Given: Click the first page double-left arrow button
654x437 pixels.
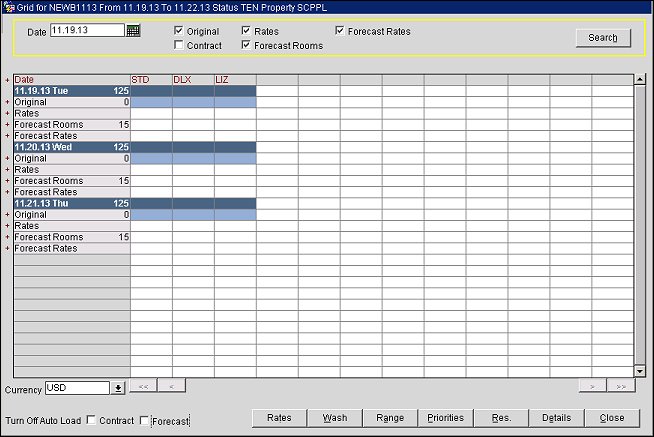Looking at the screenshot, I should (x=143, y=385).
